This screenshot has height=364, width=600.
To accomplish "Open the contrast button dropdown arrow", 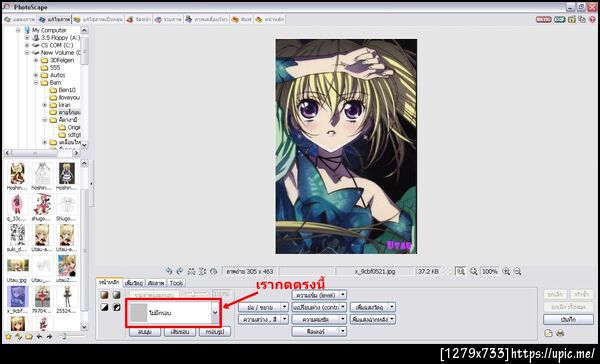I will coord(343,307).
